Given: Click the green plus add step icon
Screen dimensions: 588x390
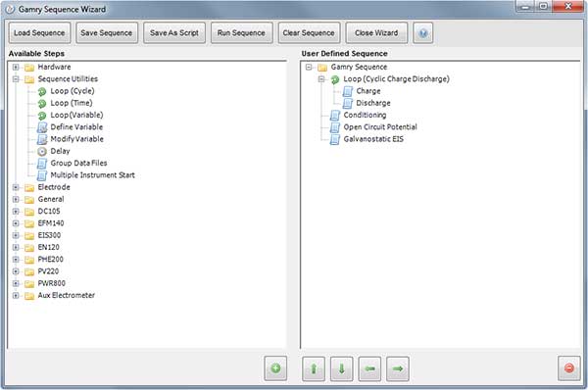Looking at the screenshot, I should [275, 368].
